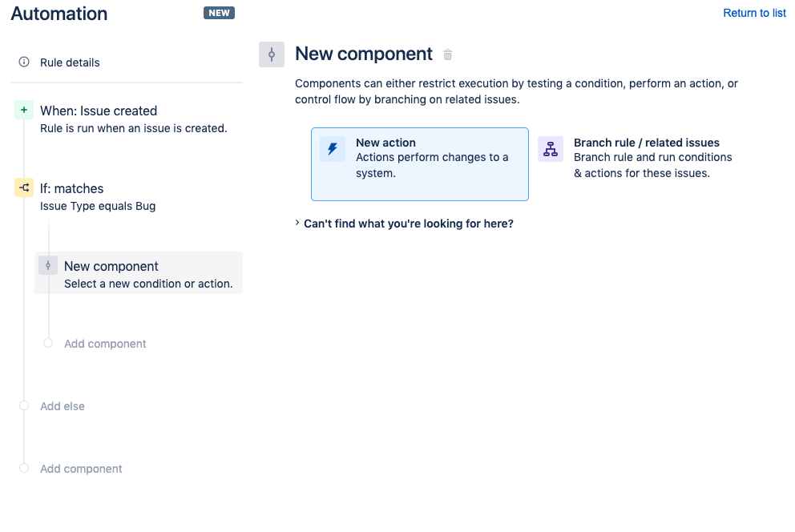Click the empty circle next to Add else

23,405
